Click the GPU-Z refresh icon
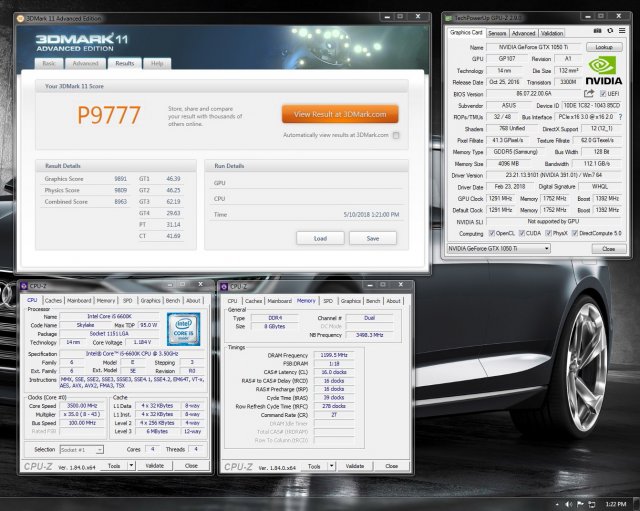Image resolution: width=640 pixels, height=511 pixels. pos(610,32)
